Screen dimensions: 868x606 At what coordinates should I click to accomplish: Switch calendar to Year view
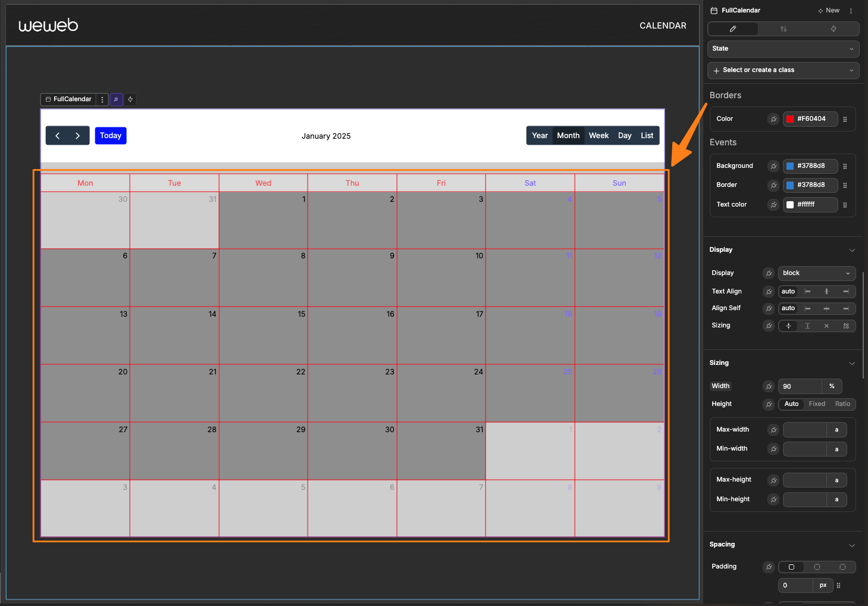tap(540, 136)
